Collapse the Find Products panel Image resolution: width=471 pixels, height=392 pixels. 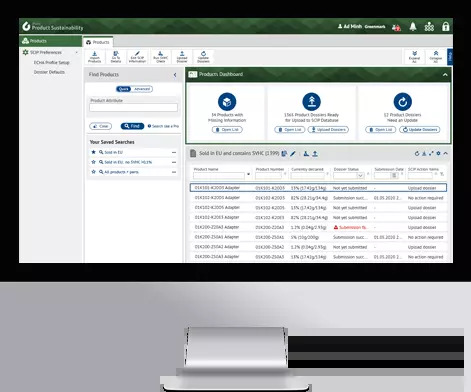click(x=175, y=75)
